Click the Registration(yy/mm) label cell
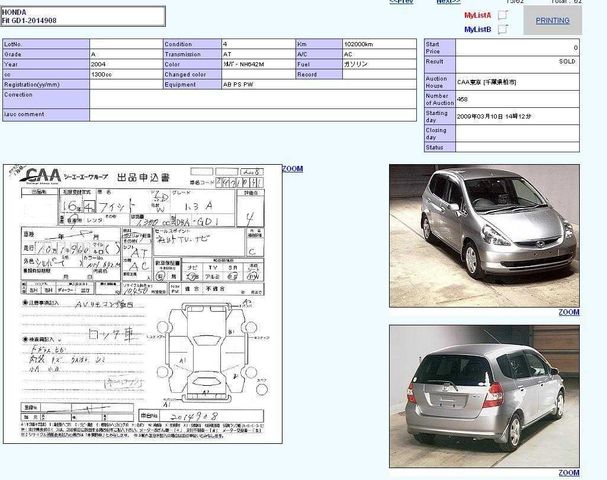607x480 pixels. pyautogui.click(x=46, y=84)
